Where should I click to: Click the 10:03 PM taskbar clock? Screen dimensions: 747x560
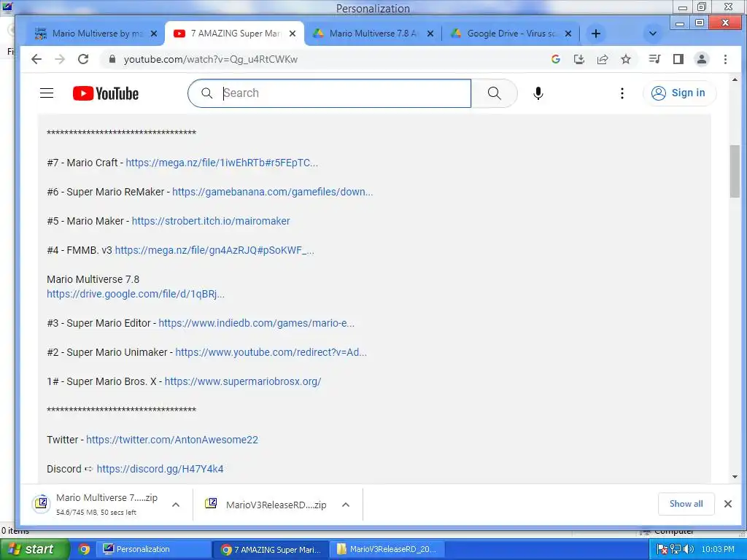[718, 550]
